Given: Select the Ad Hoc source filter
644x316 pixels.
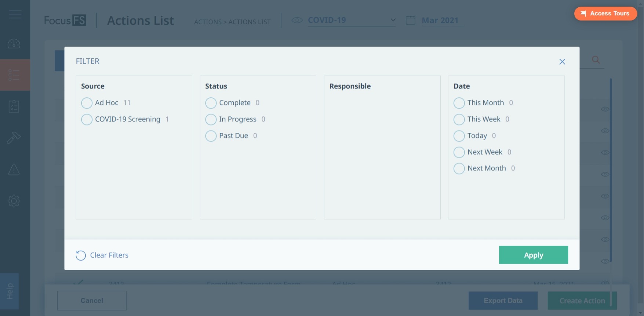Looking at the screenshot, I should point(87,103).
